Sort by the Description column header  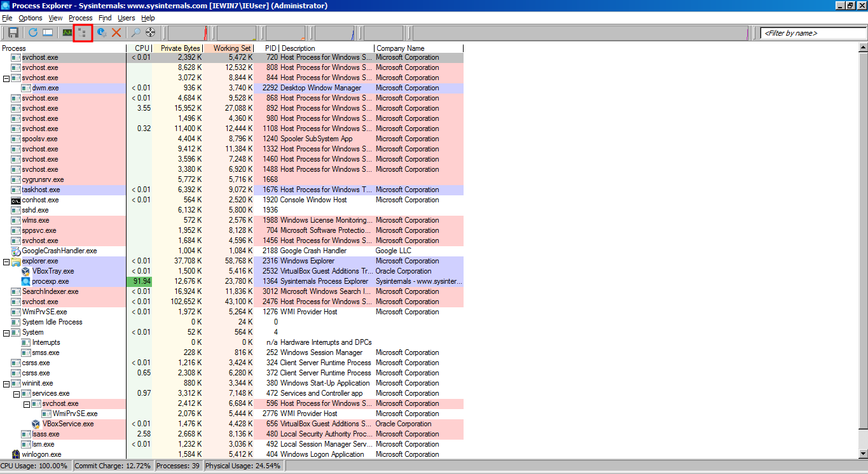(327, 48)
